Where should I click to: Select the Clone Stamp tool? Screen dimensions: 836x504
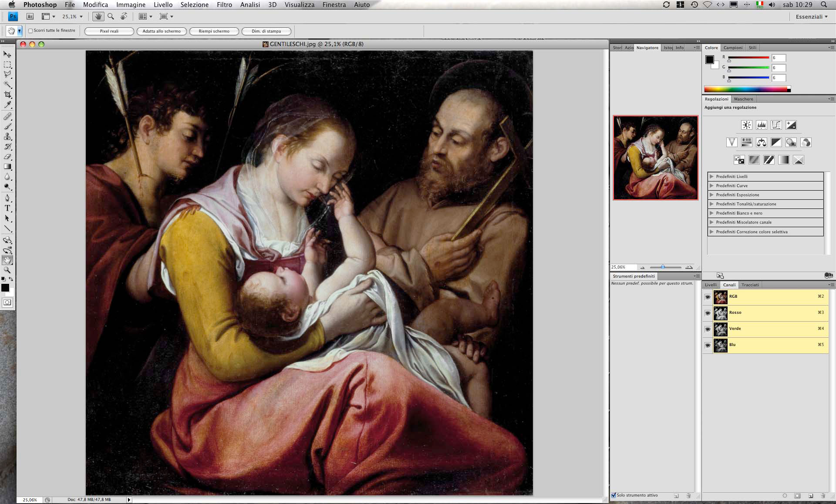(x=7, y=136)
